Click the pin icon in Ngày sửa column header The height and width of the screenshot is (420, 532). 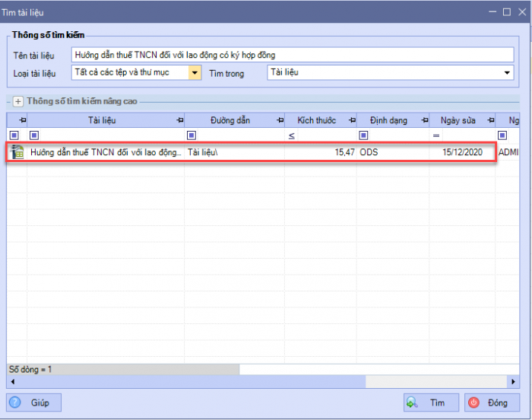[x=489, y=121]
